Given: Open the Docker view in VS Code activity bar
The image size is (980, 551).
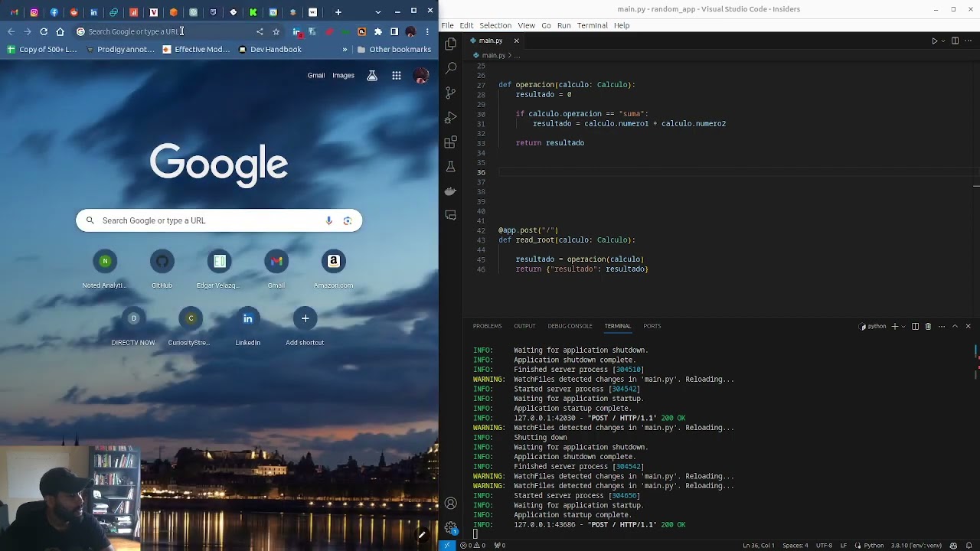Looking at the screenshot, I should point(451,191).
